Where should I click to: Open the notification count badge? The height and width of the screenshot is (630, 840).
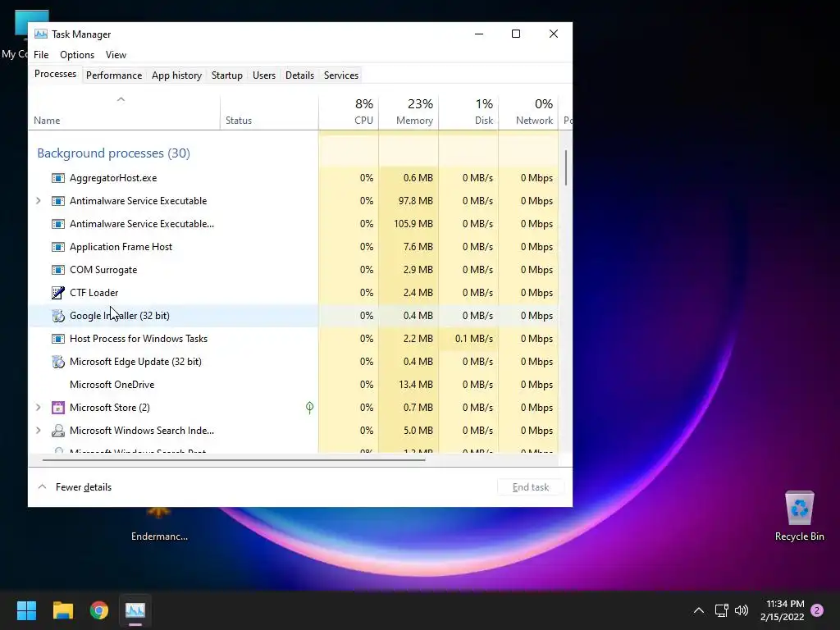pos(817,610)
